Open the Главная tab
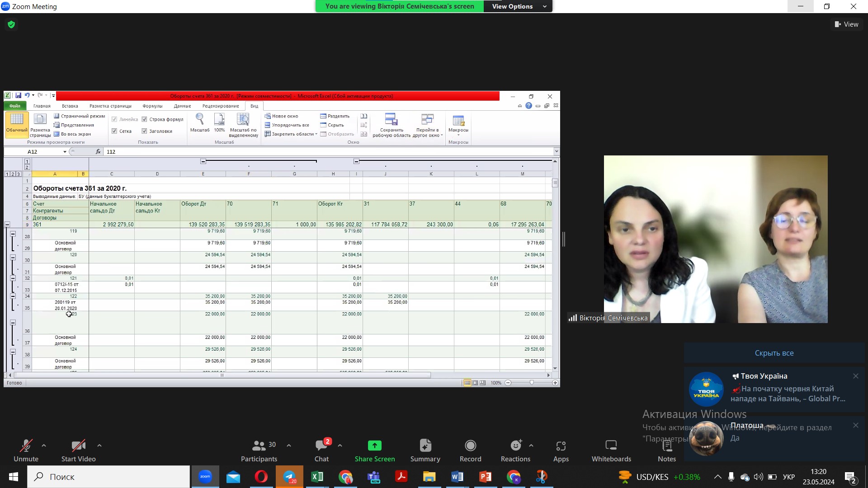Viewport: 868px width, 488px height. [42, 106]
